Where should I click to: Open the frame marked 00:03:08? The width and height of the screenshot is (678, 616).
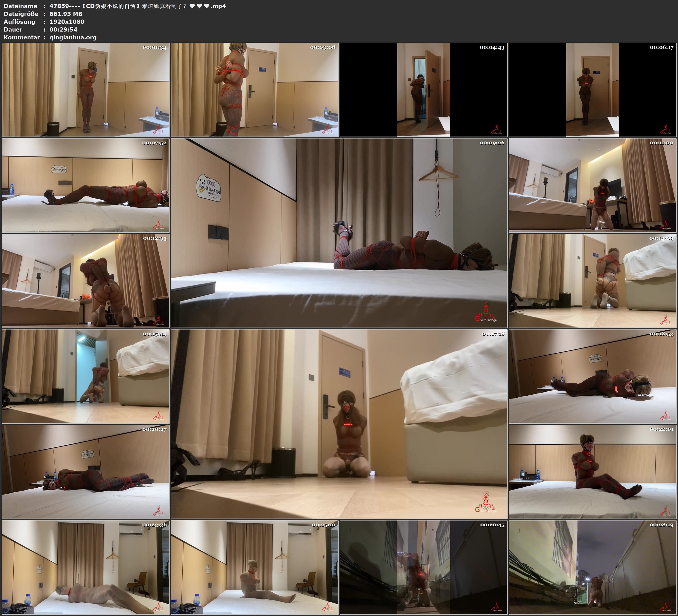(x=254, y=89)
